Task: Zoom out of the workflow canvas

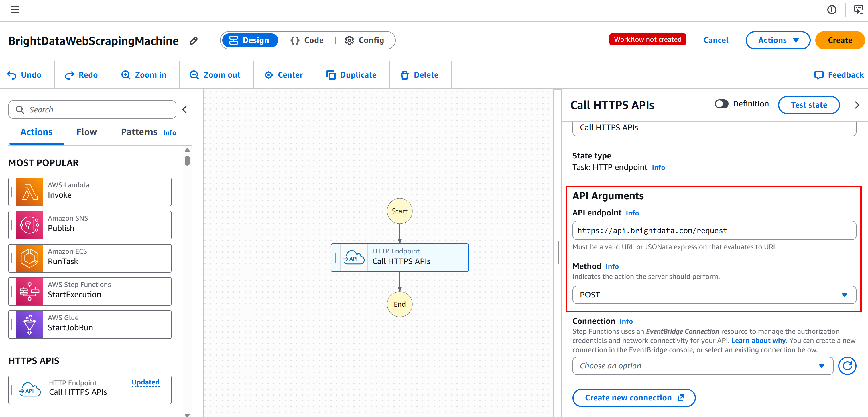Action: (x=216, y=75)
